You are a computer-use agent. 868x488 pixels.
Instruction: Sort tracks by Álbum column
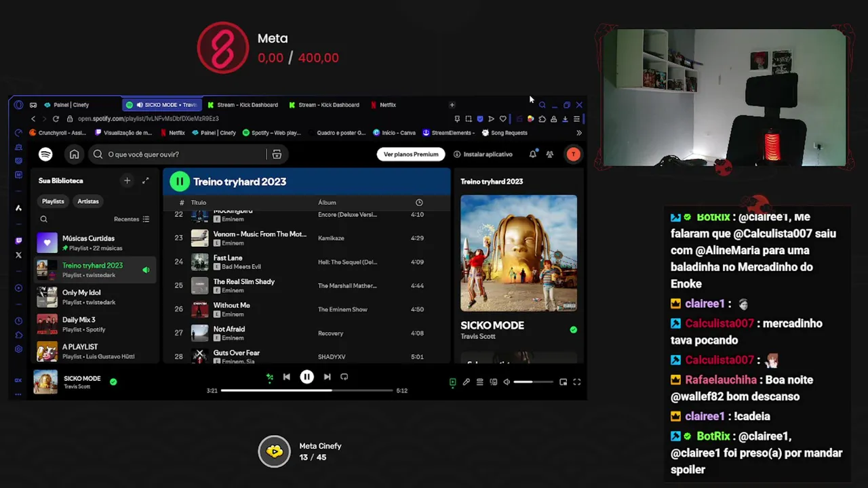[327, 203]
